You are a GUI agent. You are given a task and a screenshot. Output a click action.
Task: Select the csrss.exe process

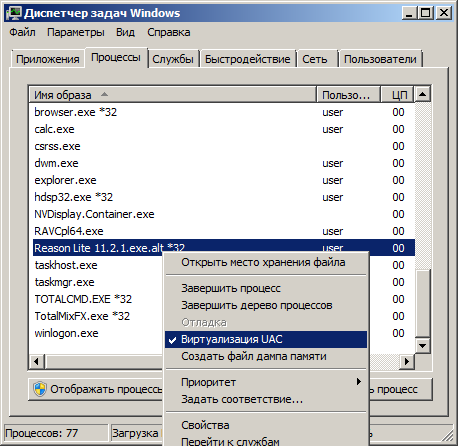[223, 146]
